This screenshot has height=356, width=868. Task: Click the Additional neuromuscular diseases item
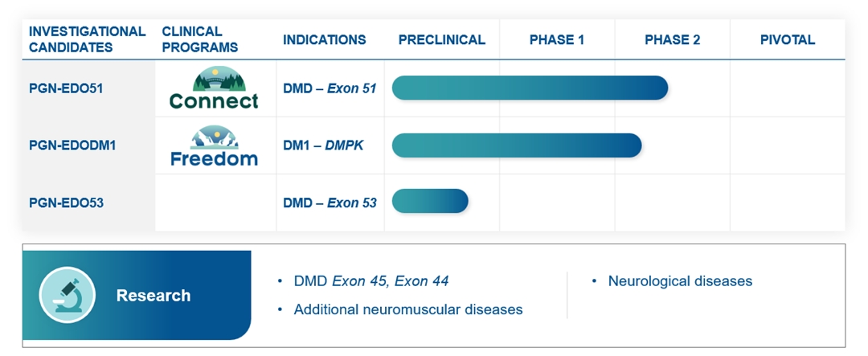point(407,309)
